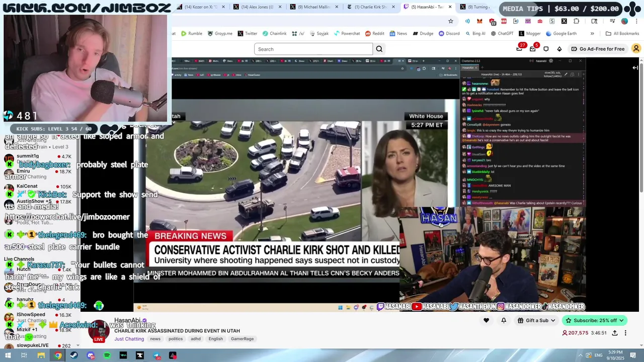This screenshot has width=644, height=362.
Task: Open Windows Start menu
Action: click(x=8, y=355)
